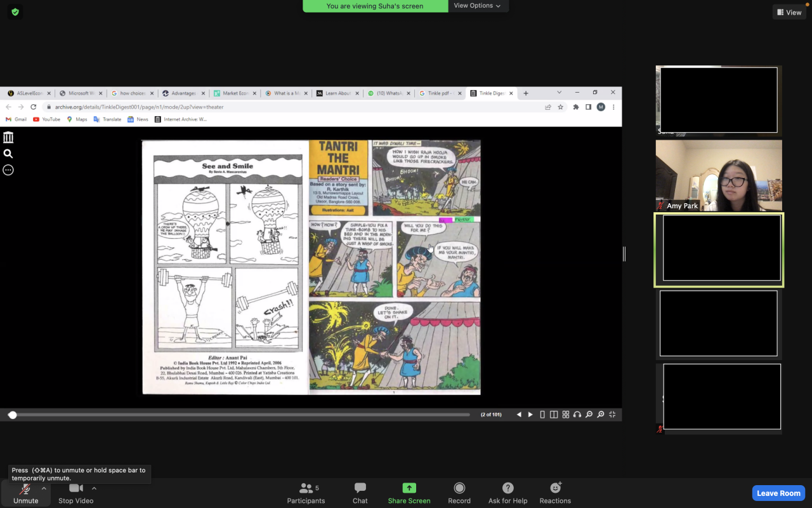This screenshot has height=508, width=812.
Task: Start recording with the Record button
Action: (x=459, y=493)
